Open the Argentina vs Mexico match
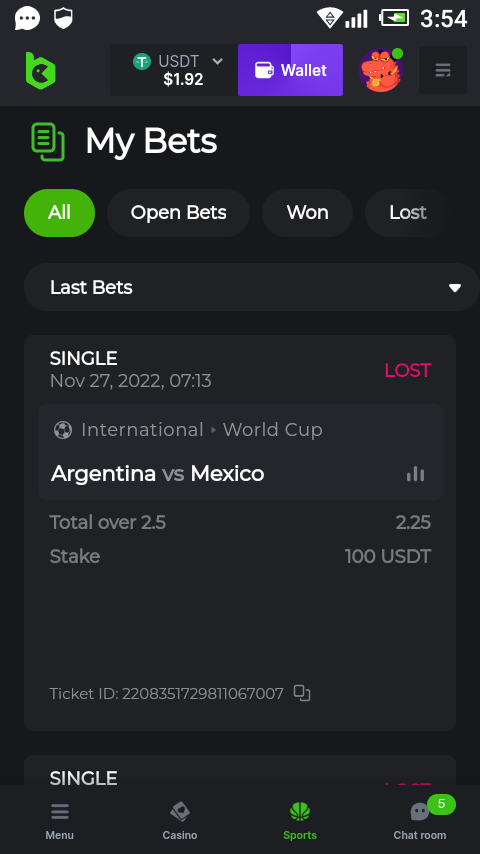Screen dimensions: 480x854 click(x=157, y=474)
